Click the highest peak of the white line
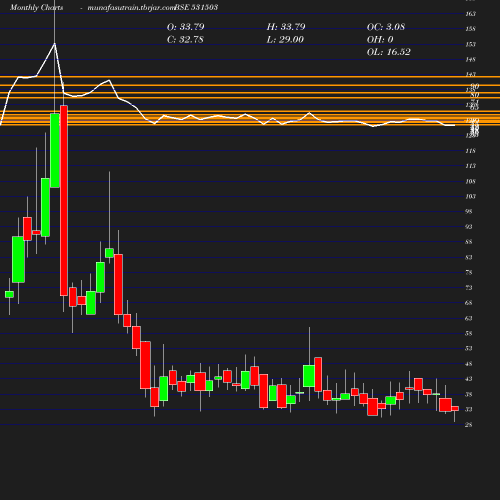The height and width of the screenshot is (500, 500). 55,44
